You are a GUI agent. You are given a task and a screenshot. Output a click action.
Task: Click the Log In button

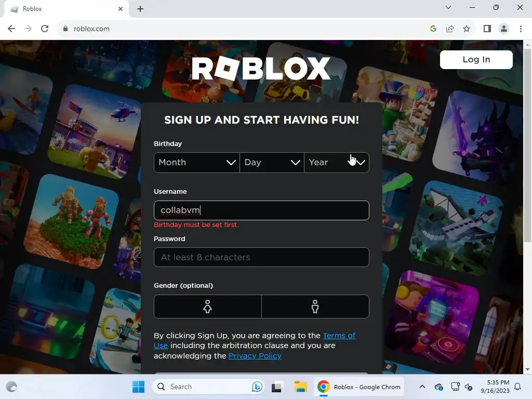476,60
